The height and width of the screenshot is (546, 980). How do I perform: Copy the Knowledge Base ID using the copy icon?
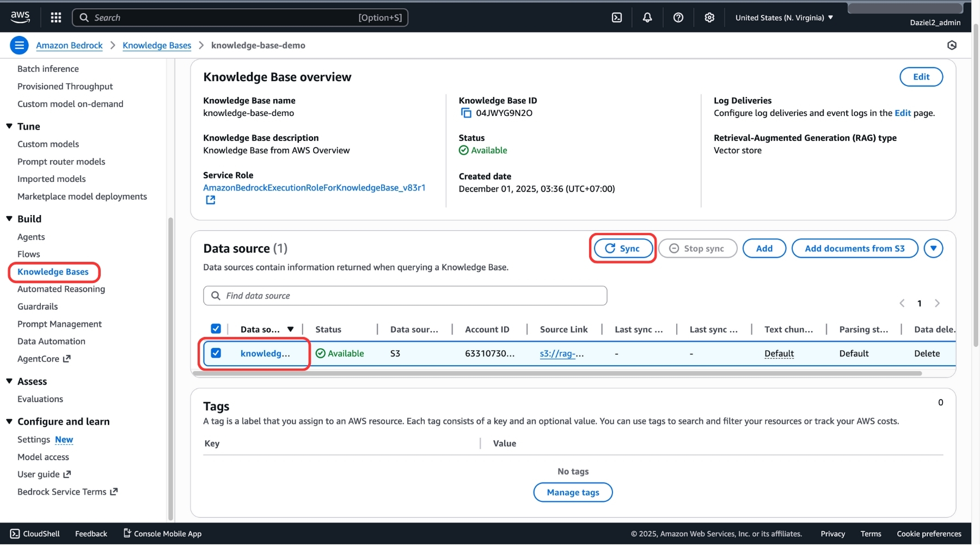pos(466,113)
